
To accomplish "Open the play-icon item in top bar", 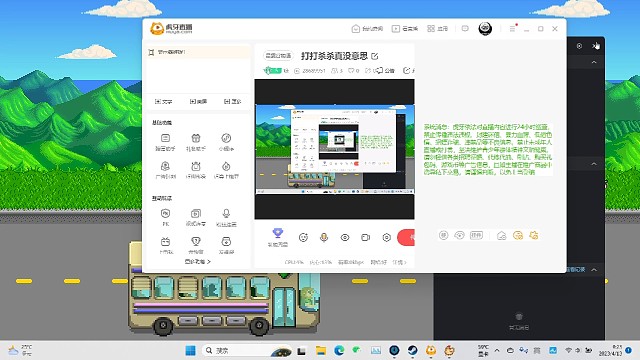I will [x=404, y=29].
